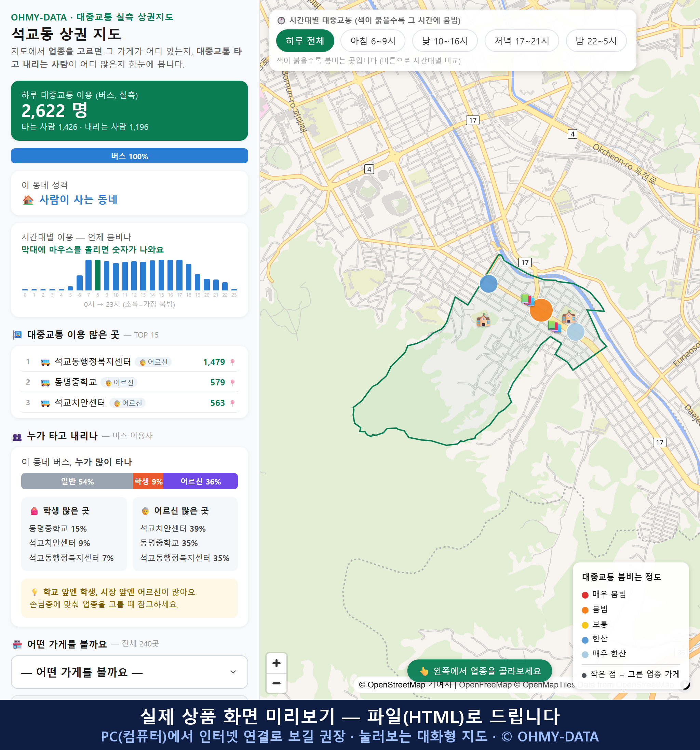The image size is (700, 750).
Task: Click the bus icon of 석교동행정복지센터
Action: click(x=45, y=362)
